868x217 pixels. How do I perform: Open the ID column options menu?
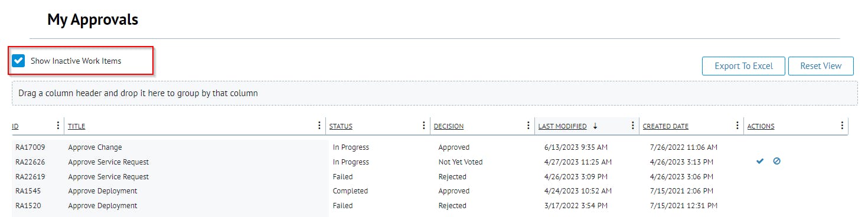(57, 126)
